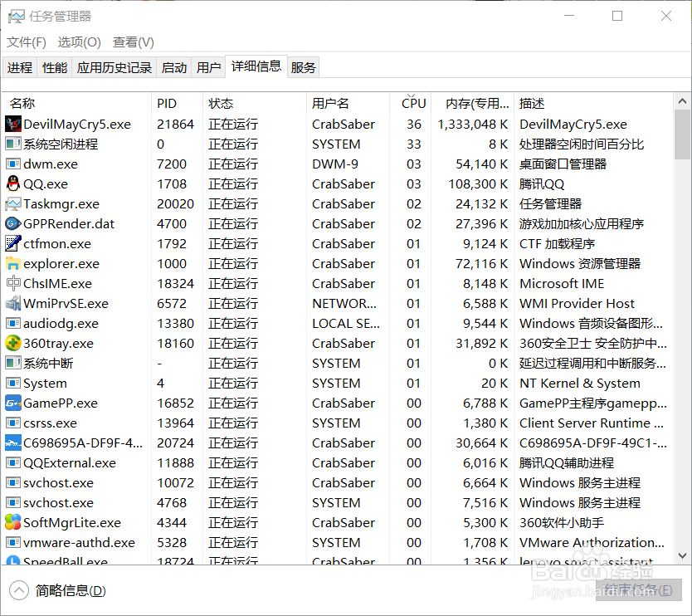The width and height of the screenshot is (692, 616).
Task: Sort by the CPU column header
Action: click(x=411, y=103)
